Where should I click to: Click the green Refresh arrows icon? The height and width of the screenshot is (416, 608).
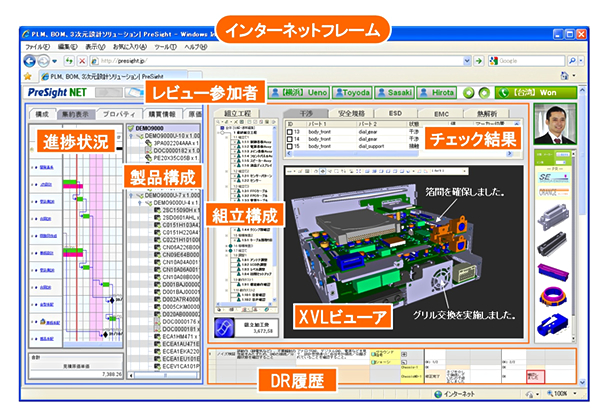pos(69,61)
